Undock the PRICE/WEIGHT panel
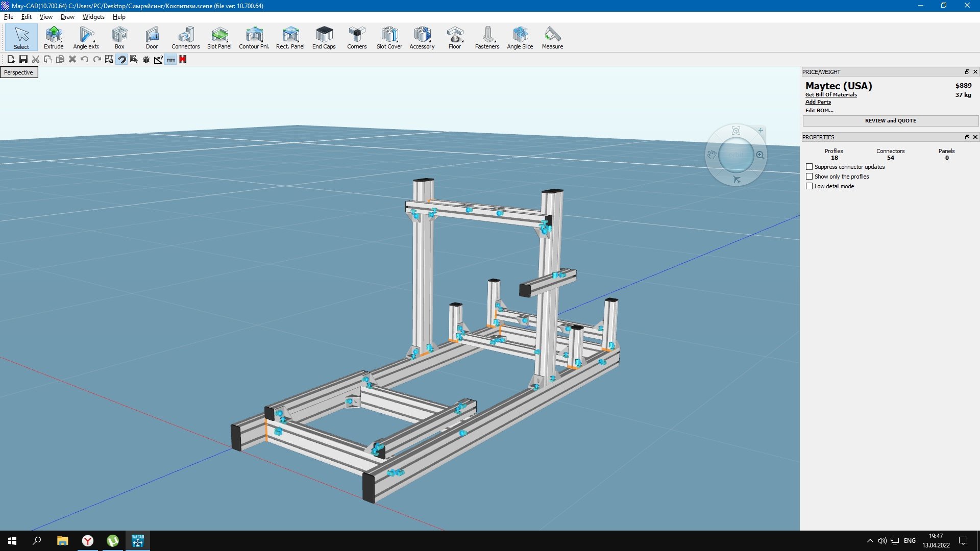Image resolution: width=980 pixels, height=551 pixels. (967, 72)
